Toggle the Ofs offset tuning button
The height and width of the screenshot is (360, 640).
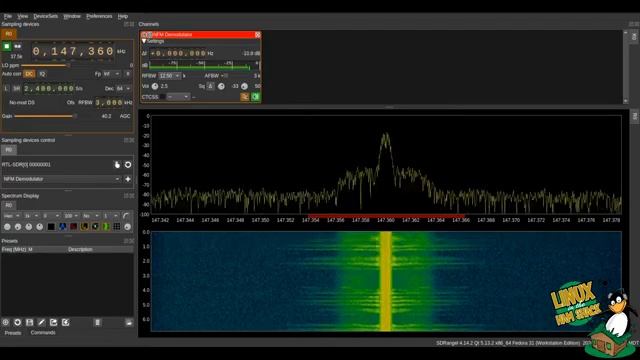(x=71, y=102)
